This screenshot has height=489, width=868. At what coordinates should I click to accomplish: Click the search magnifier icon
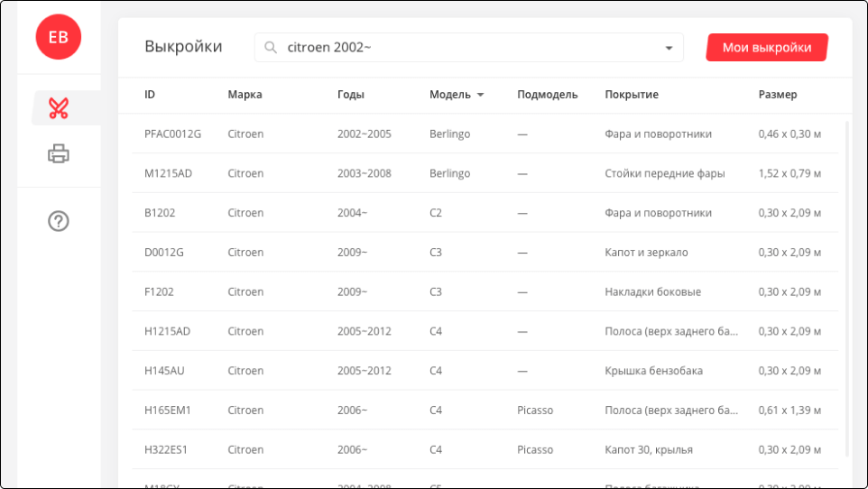(x=271, y=48)
